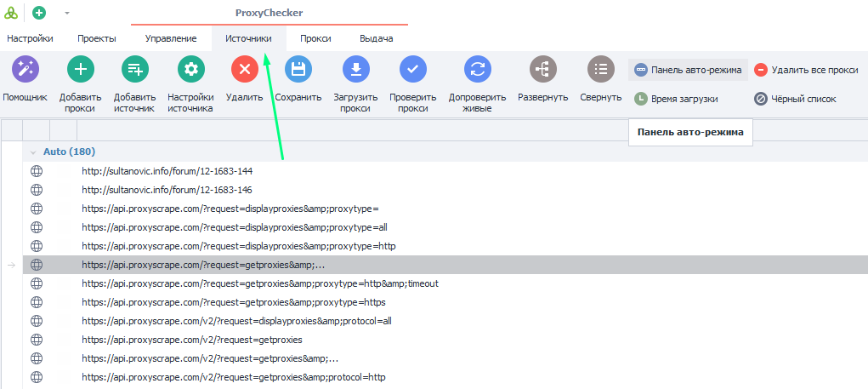Image resolution: width=868 pixels, height=389 pixels.
Task: Collapse the Auto (180) group
Action: 33,152
